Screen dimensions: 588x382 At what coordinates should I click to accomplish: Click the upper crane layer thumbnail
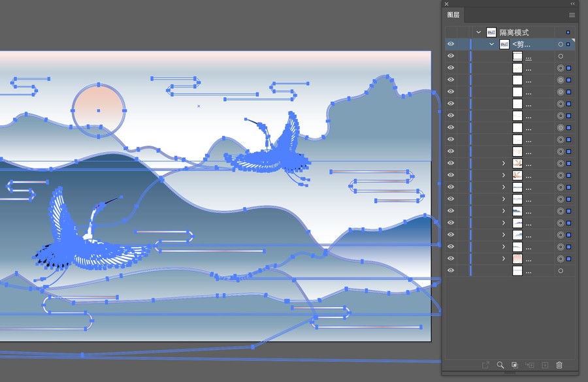tap(517, 163)
